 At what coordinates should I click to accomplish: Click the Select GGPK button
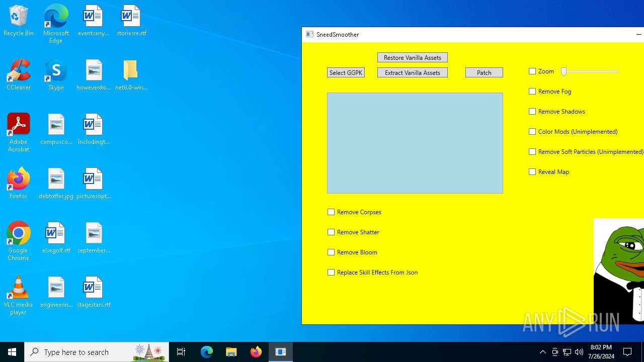(346, 72)
